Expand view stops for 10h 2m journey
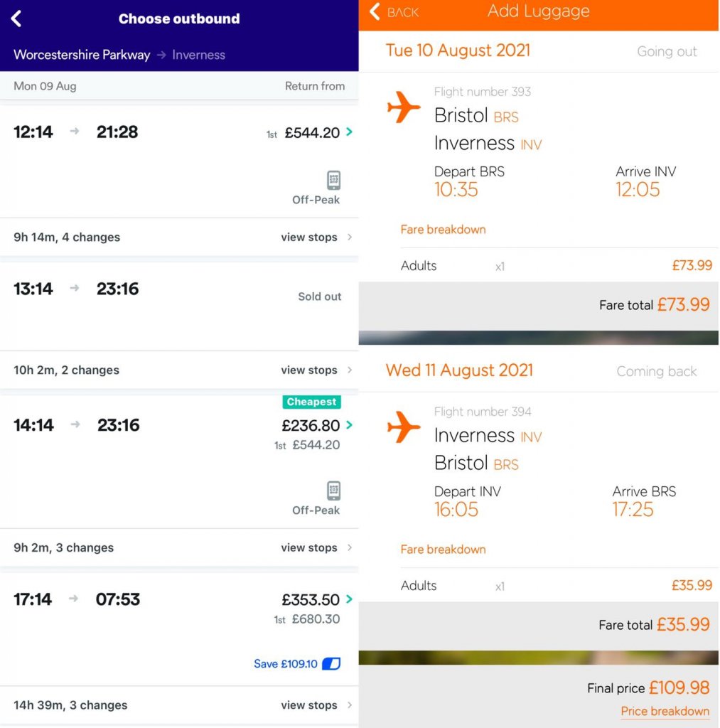The height and width of the screenshot is (728, 720). pos(316,370)
